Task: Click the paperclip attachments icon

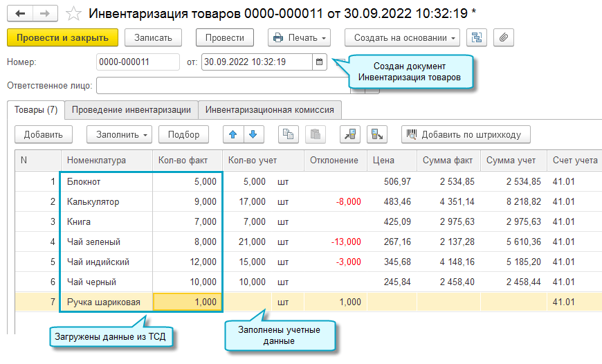Action: (x=503, y=37)
